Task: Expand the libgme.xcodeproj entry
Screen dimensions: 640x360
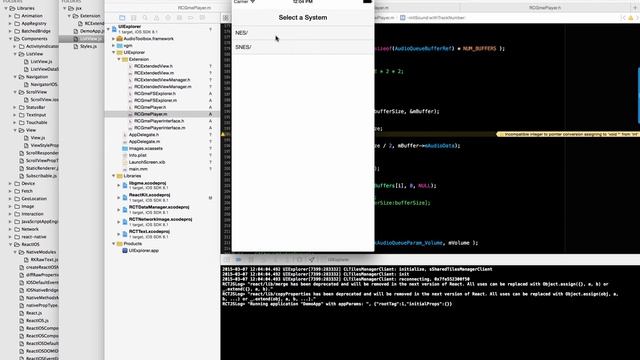Action: (x=119, y=185)
